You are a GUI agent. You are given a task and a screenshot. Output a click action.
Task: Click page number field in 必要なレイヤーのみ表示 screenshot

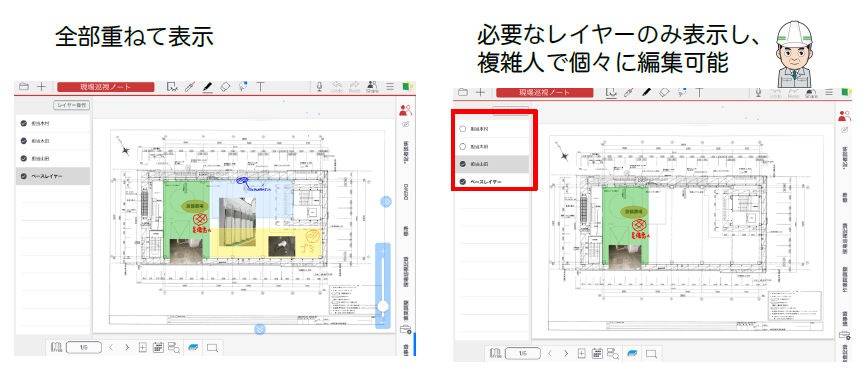[523, 353]
